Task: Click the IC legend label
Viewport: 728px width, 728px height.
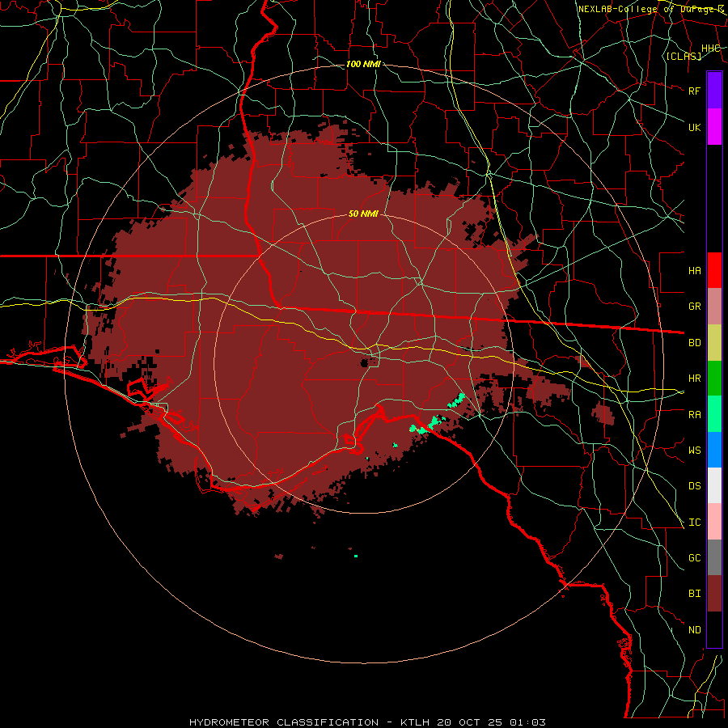Action: 695,523
